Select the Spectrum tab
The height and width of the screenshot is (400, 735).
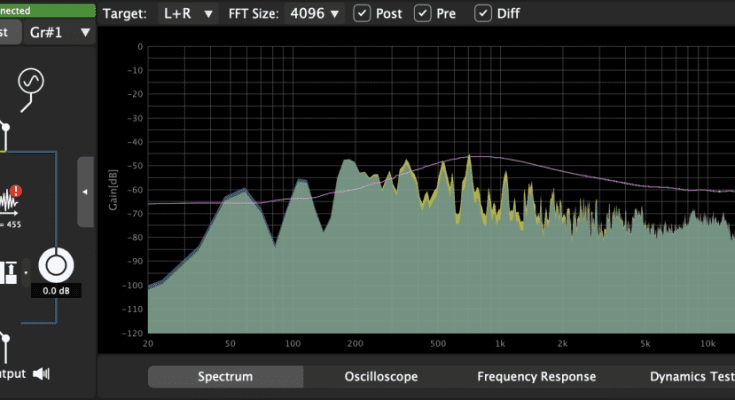(x=225, y=377)
